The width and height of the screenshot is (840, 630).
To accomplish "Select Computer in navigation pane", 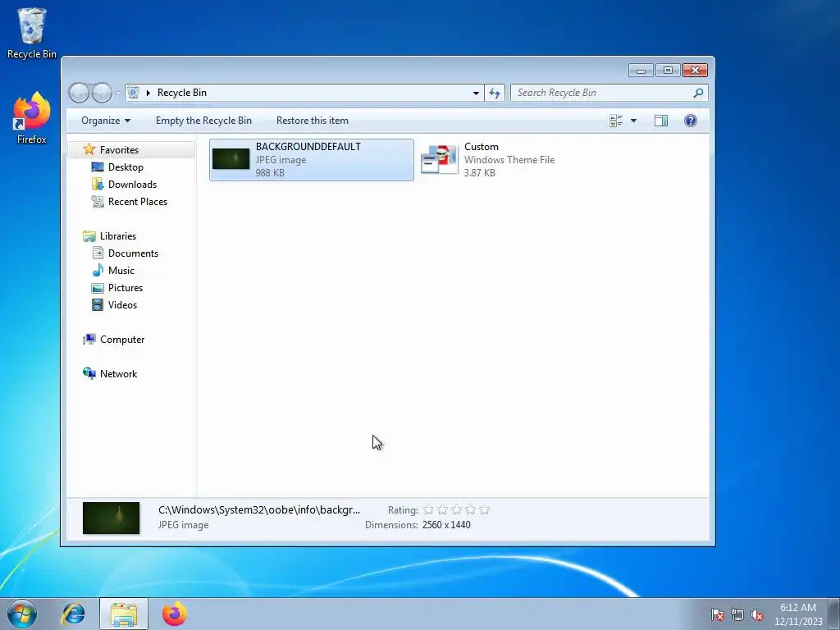I will click(122, 339).
